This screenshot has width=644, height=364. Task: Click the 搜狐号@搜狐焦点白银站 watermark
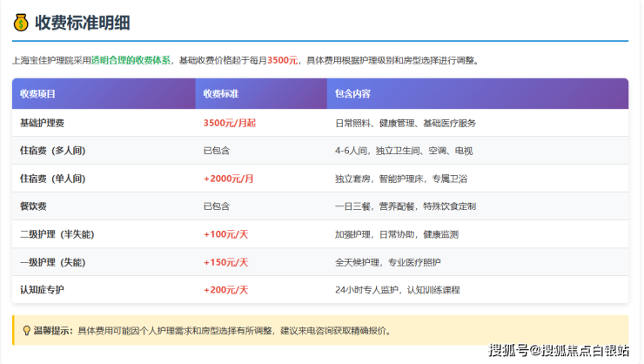pos(559,350)
